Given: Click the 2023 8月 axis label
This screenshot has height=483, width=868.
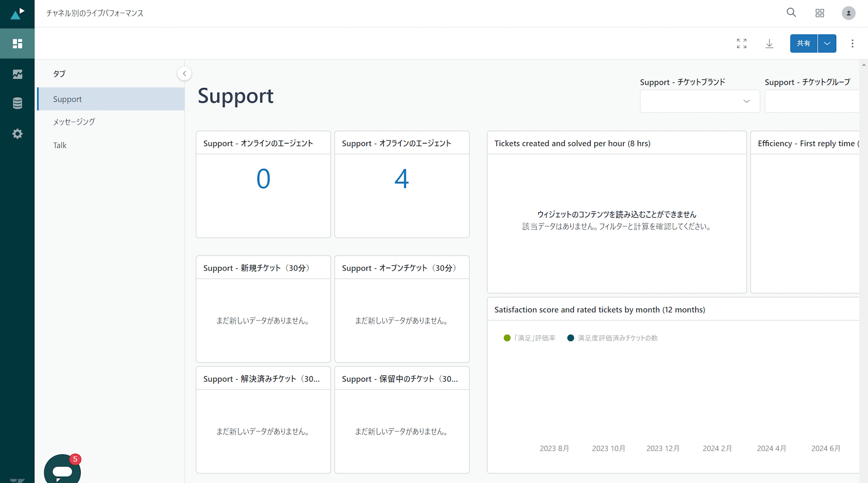Looking at the screenshot, I should pyautogui.click(x=554, y=448).
